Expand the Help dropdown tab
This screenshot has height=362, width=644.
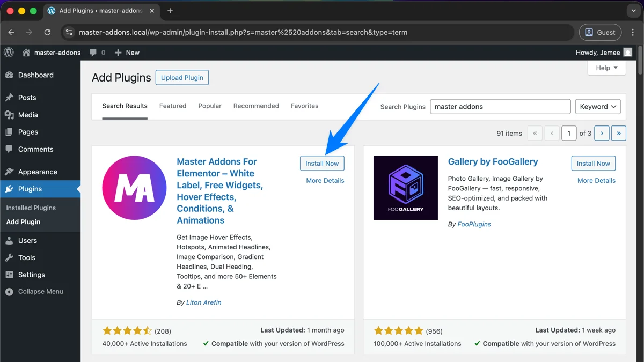coord(607,68)
